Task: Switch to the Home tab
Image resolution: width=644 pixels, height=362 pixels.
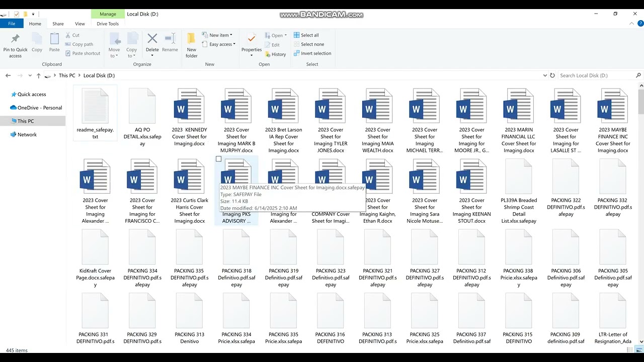Action: point(35,24)
